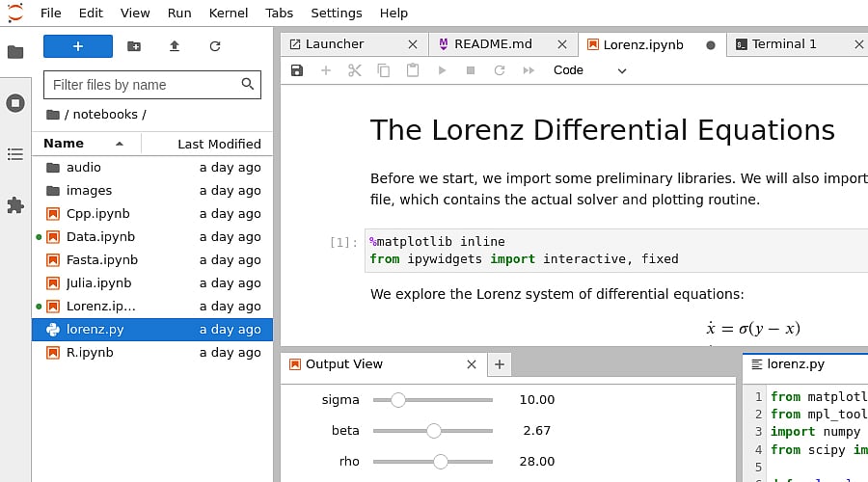Open the Kernel menu
868x482 pixels.
229,13
